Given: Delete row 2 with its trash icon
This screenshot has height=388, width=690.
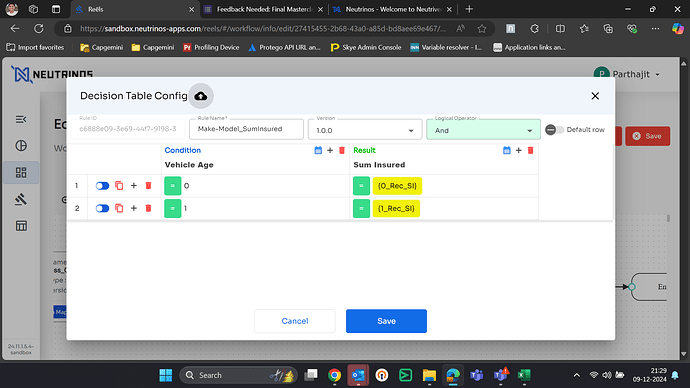Looking at the screenshot, I should (x=148, y=208).
